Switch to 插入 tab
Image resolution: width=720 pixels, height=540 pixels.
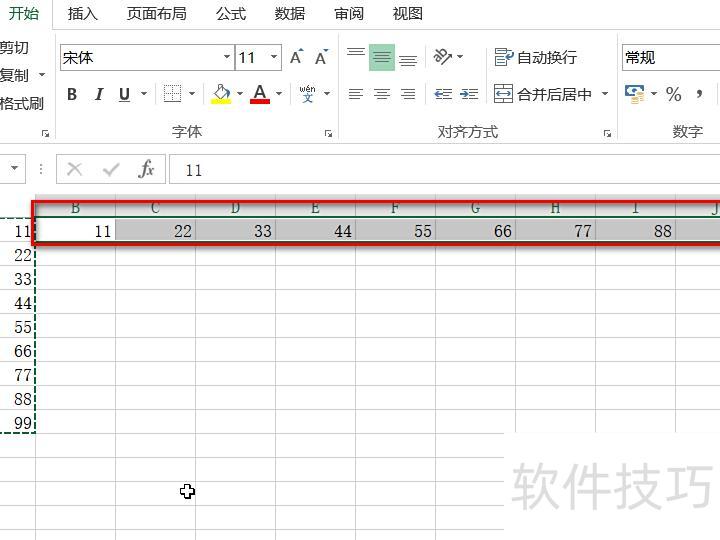(x=83, y=14)
